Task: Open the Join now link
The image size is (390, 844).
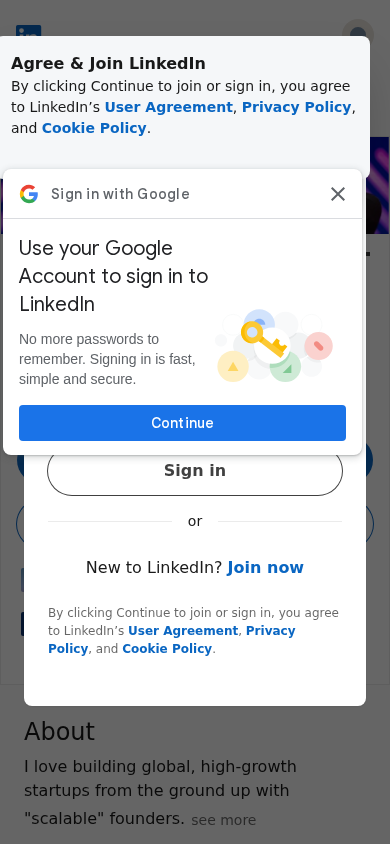Action: [x=265, y=567]
